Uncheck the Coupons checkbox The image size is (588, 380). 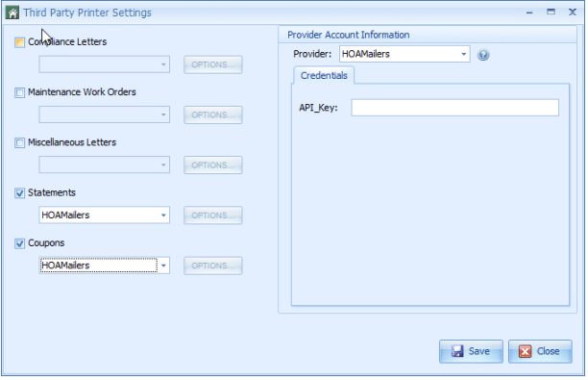(19, 243)
